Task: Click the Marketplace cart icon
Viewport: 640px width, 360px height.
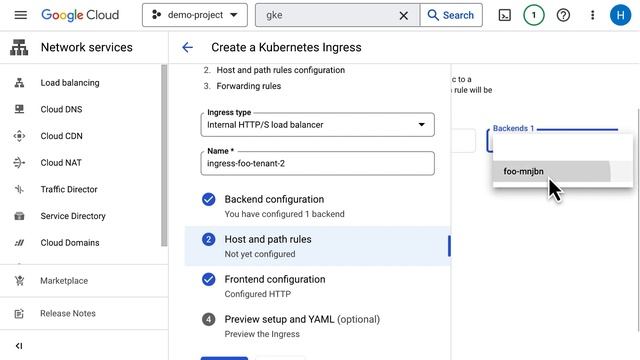Action: (19, 281)
